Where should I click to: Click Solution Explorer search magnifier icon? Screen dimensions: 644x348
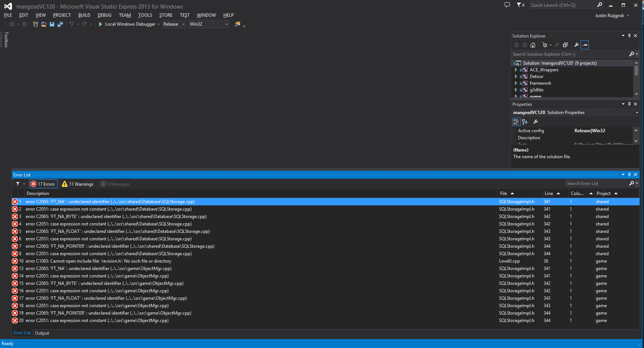[631, 54]
